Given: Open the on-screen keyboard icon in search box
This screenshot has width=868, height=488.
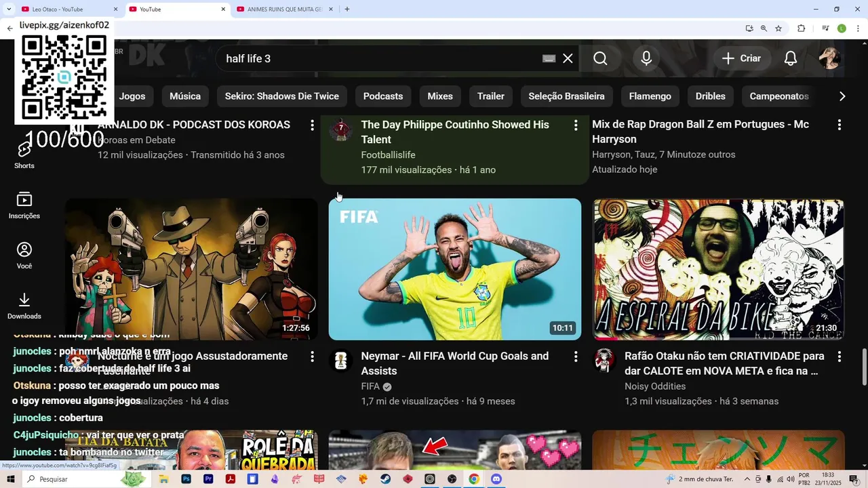Looking at the screenshot, I should (x=549, y=58).
